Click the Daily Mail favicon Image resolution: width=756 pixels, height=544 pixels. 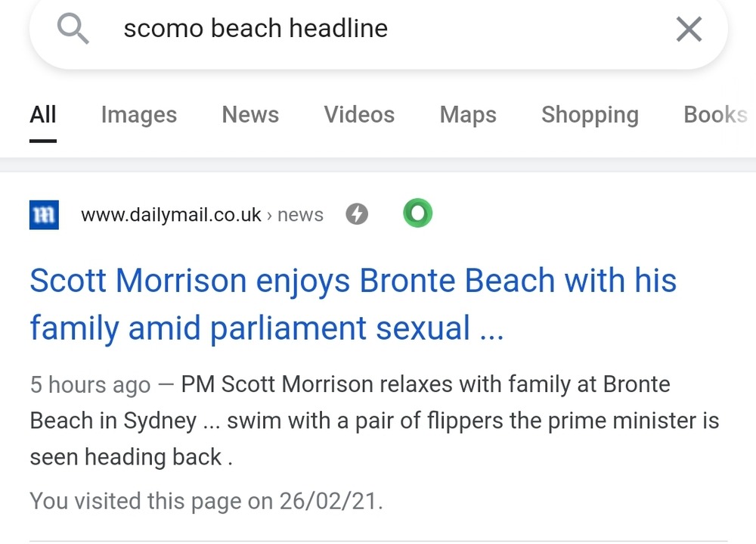pyautogui.click(x=44, y=215)
